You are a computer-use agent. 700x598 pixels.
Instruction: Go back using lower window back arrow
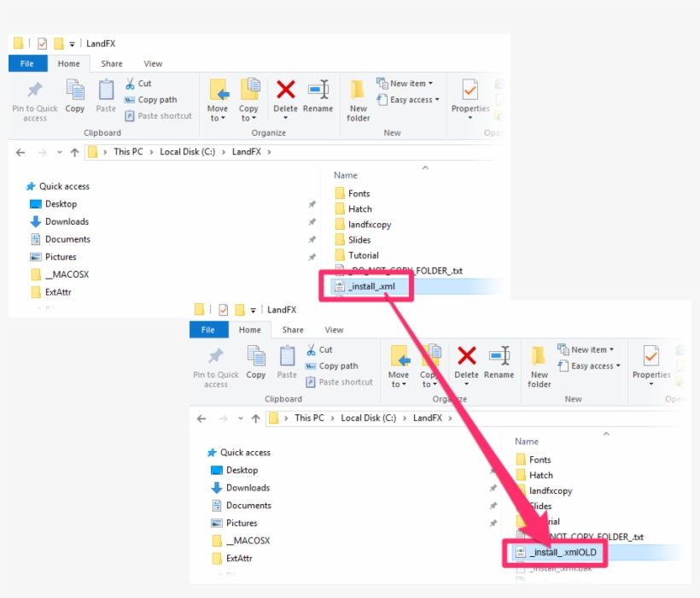(x=201, y=419)
